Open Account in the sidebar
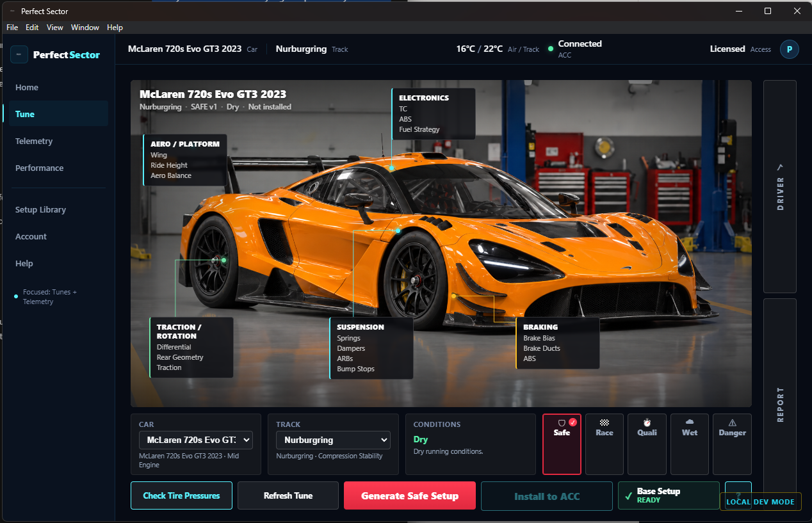812x523 pixels. 58,236
